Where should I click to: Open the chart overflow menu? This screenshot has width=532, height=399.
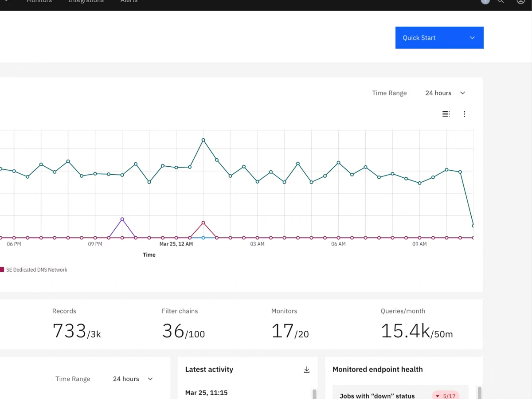click(x=464, y=114)
